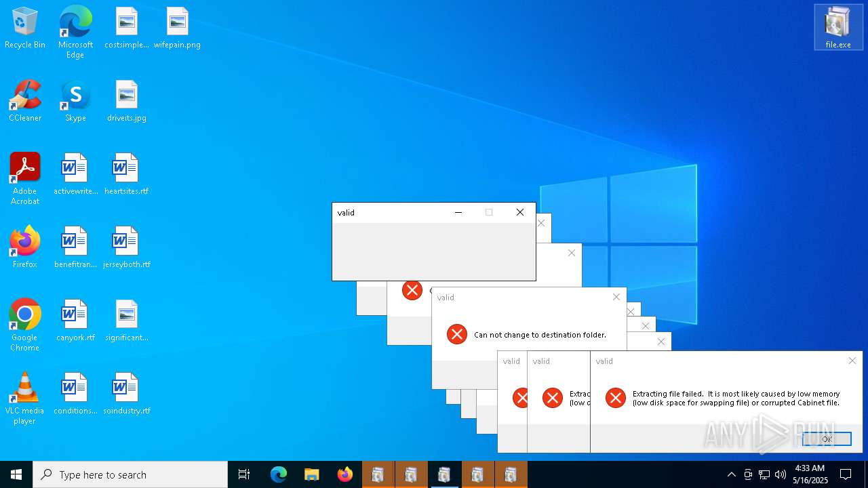Open VLC media player desktop shortcut
The width and height of the screenshot is (868, 488).
point(25,399)
